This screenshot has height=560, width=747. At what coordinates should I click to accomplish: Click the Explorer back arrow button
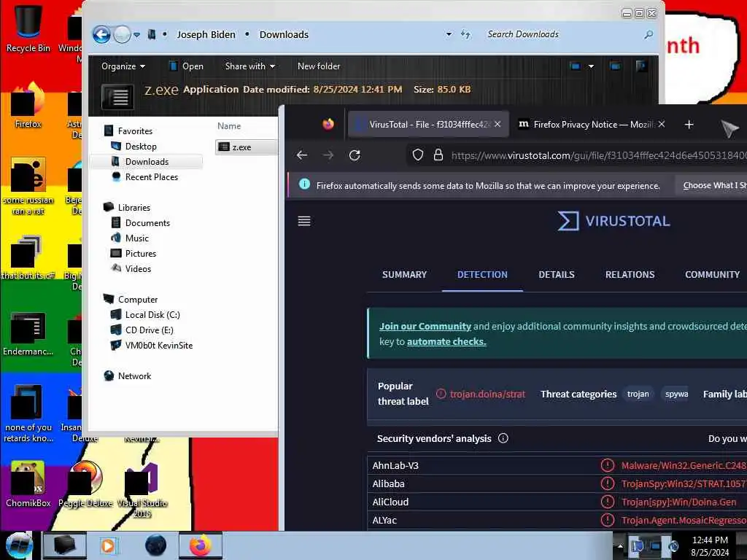(101, 34)
